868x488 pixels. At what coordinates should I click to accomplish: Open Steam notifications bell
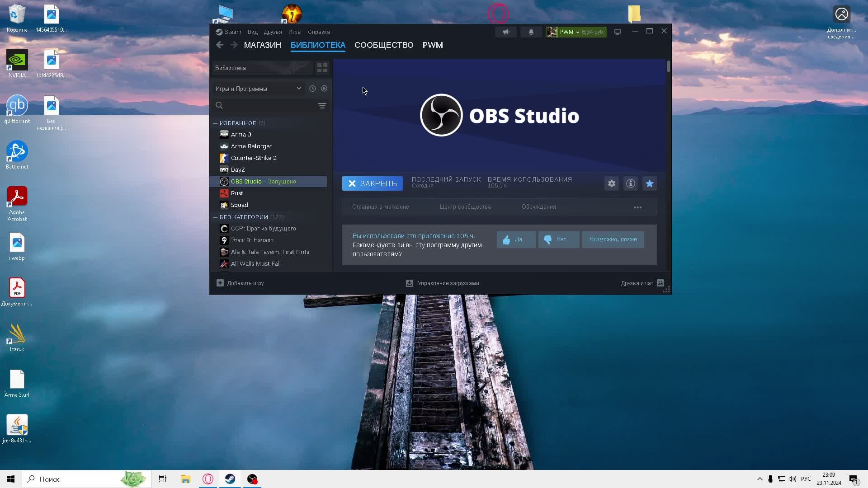(531, 32)
